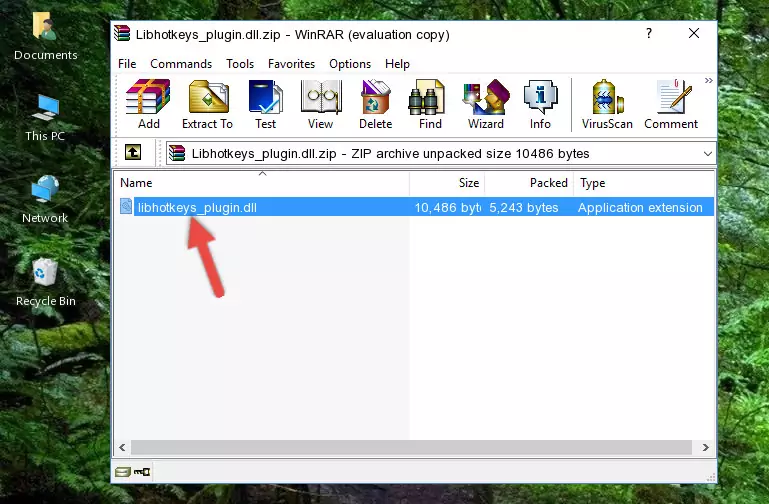The image size is (769, 504).
Task: Start the VirusScan tool
Action: 607,104
